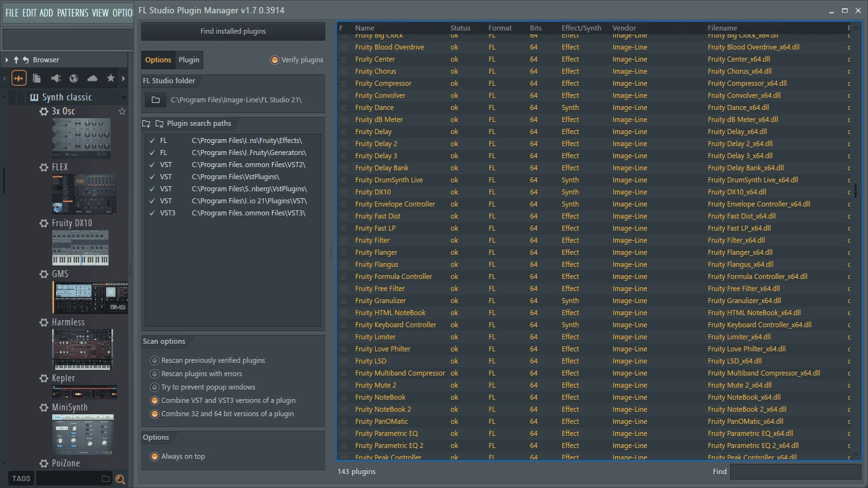Image resolution: width=868 pixels, height=488 pixels.
Task: Click the folder icon next to TAGS
Action: pyautogui.click(x=105, y=479)
